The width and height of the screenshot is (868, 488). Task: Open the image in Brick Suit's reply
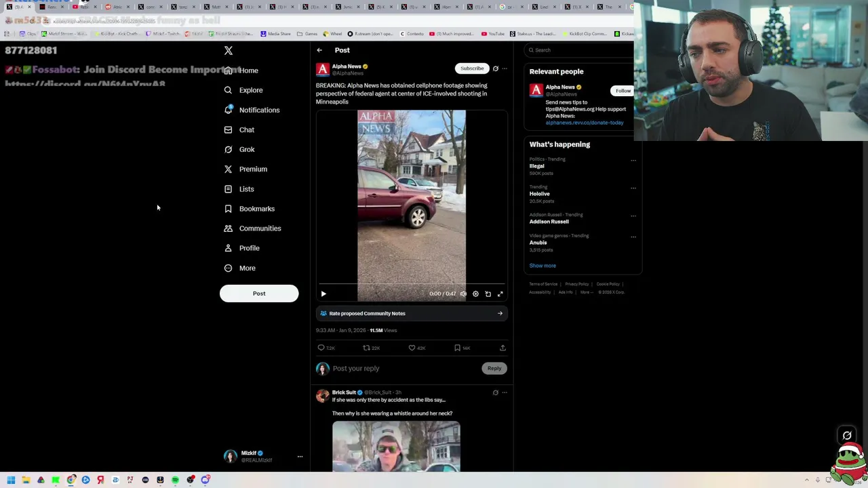(396, 446)
